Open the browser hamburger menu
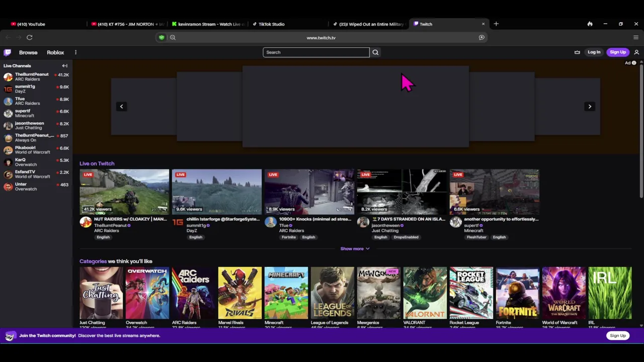This screenshot has width=644, height=362. (636, 37)
